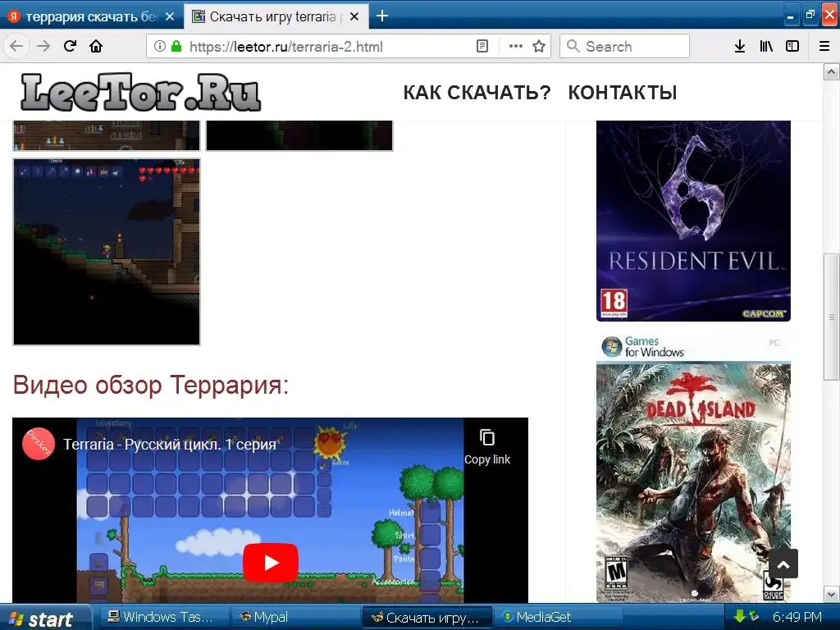The width and height of the screenshot is (840, 630).
Task: Open the left partially visible screenshot thumbnail
Action: 107,135
